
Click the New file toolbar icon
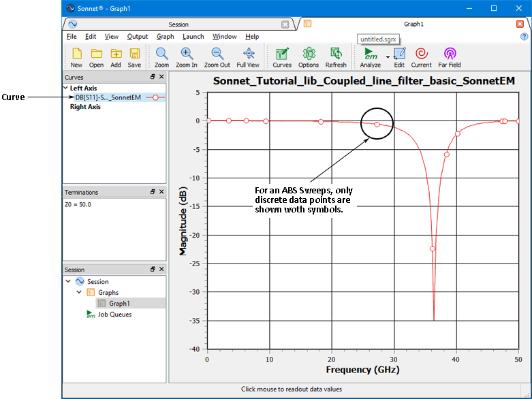coord(77,58)
